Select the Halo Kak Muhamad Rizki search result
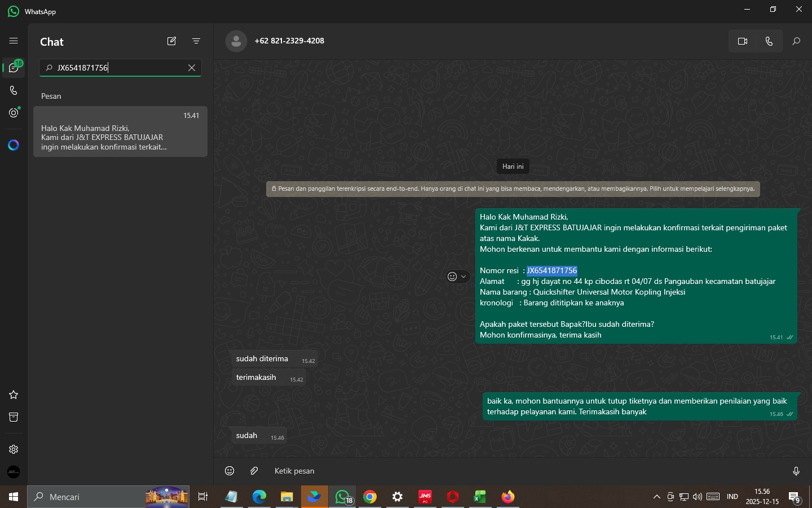This screenshot has width=812, height=508. (x=120, y=132)
